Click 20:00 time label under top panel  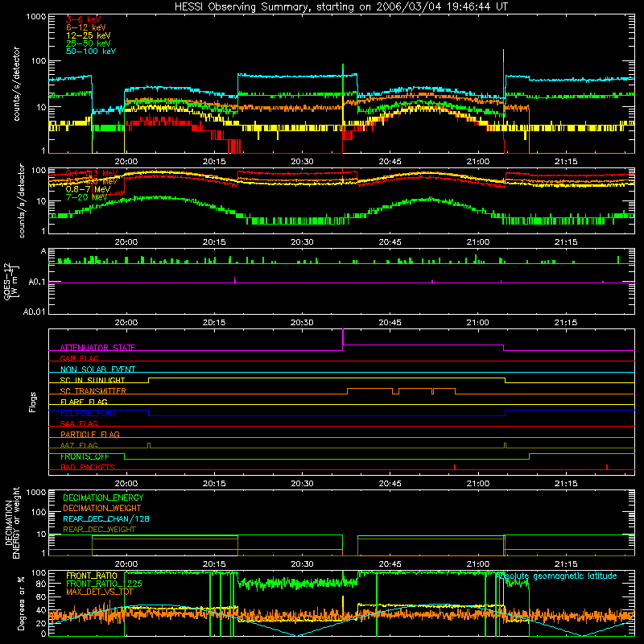pyautogui.click(x=126, y=162)
